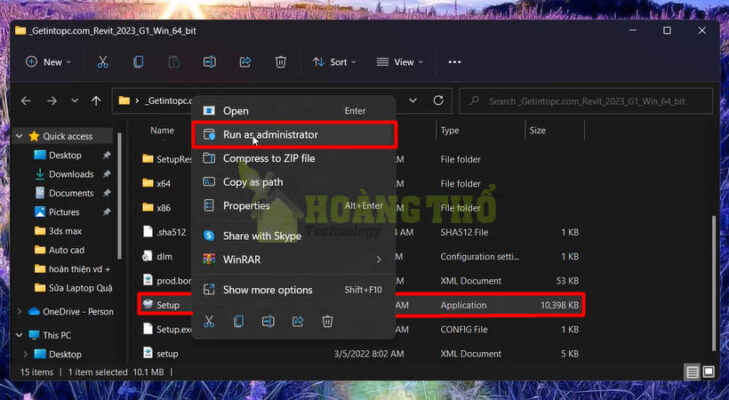Click the Delete trash icon in the top toolbar
Viewport: 729px width, 400px height.
coord(281,62)
